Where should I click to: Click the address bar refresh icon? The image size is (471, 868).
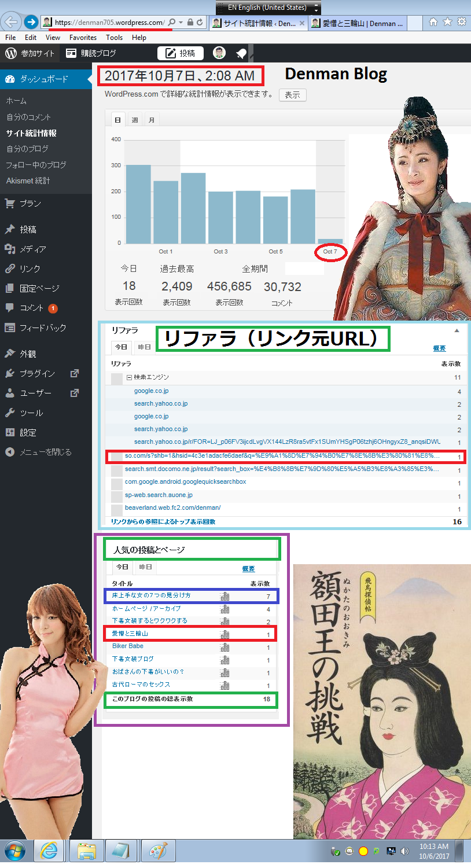point(200,23)
